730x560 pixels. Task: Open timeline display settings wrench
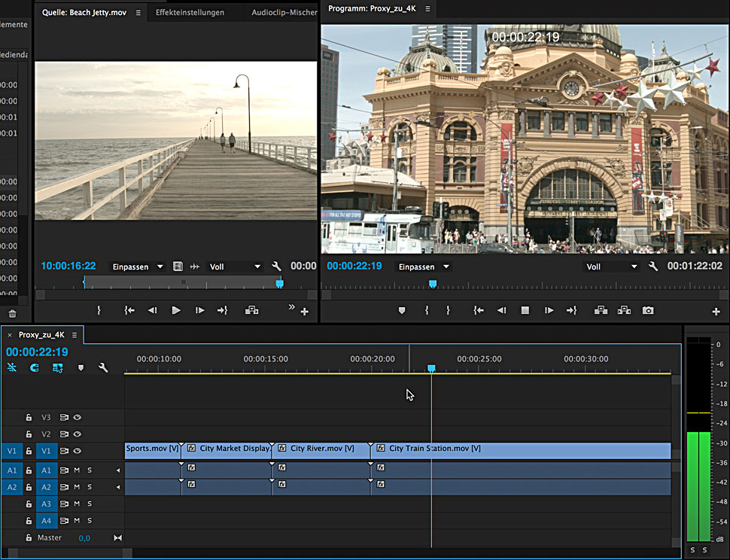[x=103, y=368]
